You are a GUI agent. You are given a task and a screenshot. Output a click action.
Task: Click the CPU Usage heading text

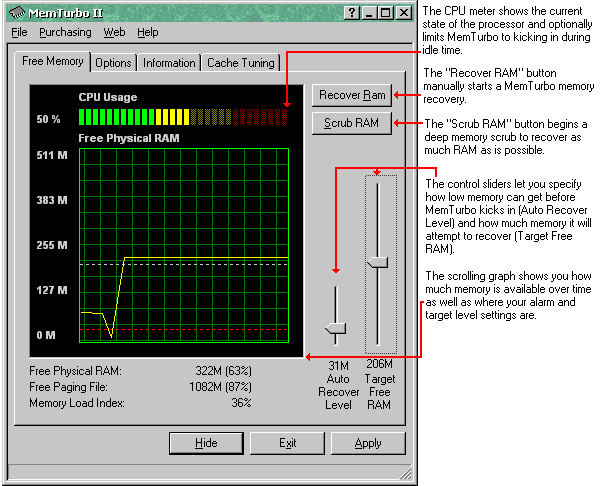pos(108,97)
